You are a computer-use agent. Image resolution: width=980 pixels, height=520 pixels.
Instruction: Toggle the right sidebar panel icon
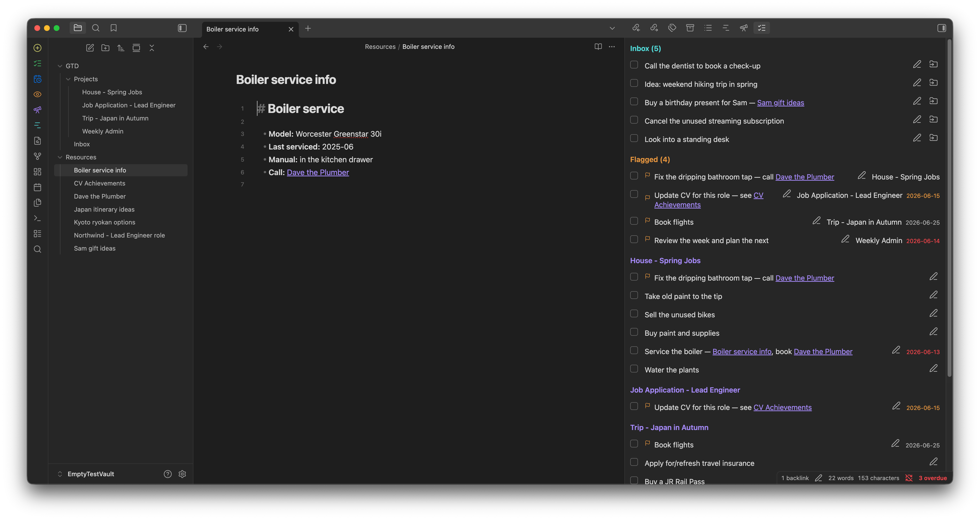pos(942,28)
